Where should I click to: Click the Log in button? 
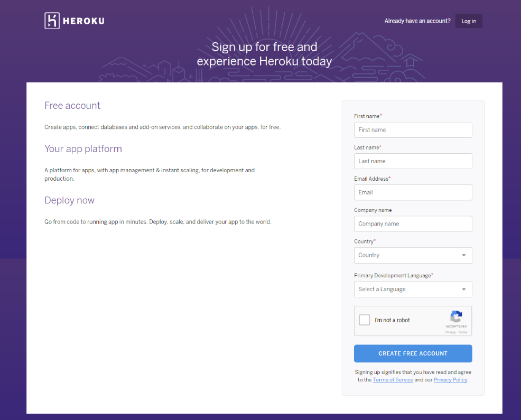click(469, 21)
